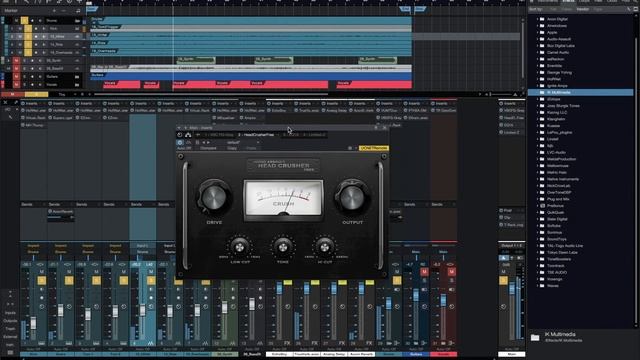
Task: Expand the Joey Sturgis Tones folder
Action: point(538,106)
